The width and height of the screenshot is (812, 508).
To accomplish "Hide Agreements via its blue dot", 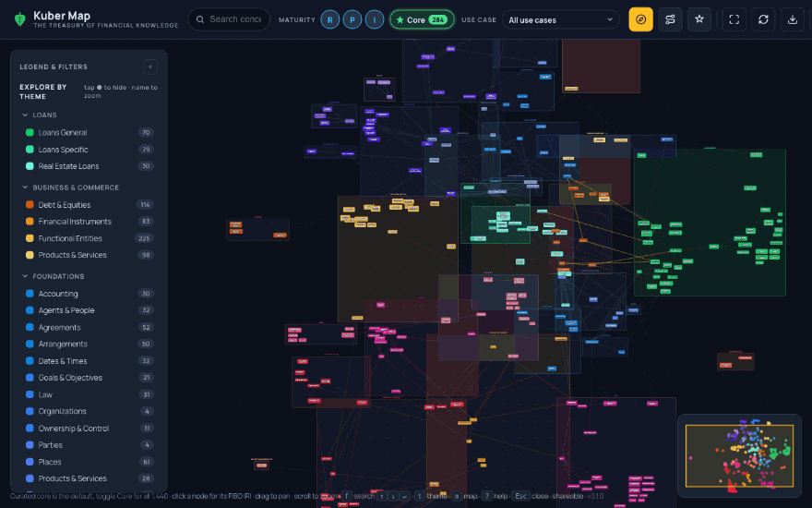I will (30, 327).
